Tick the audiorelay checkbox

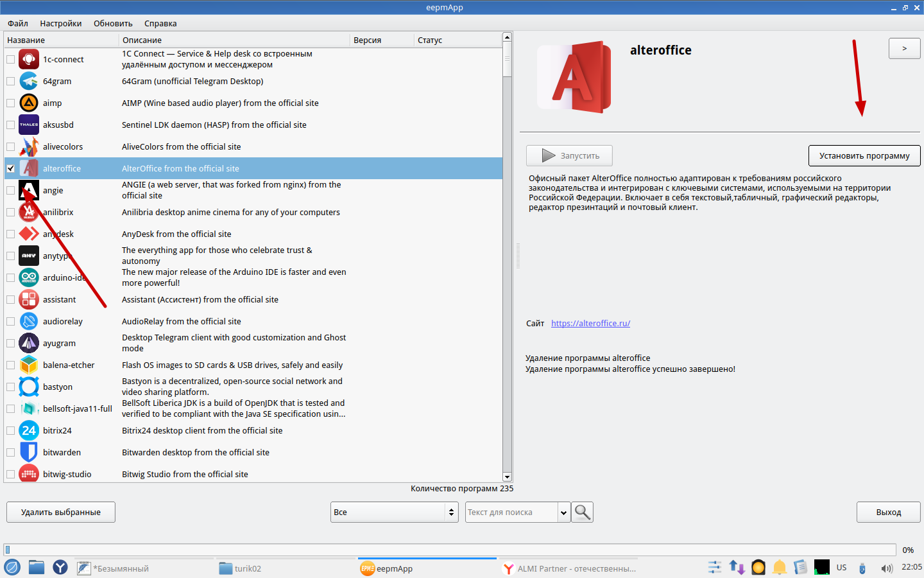tap(10, 321)
